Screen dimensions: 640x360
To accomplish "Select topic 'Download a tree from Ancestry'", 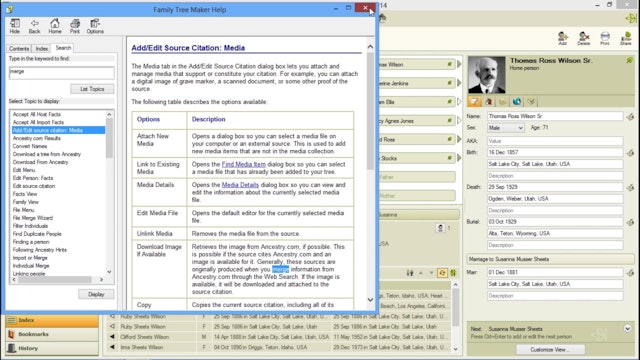I will pyautogui.click(x=47, y=154).
